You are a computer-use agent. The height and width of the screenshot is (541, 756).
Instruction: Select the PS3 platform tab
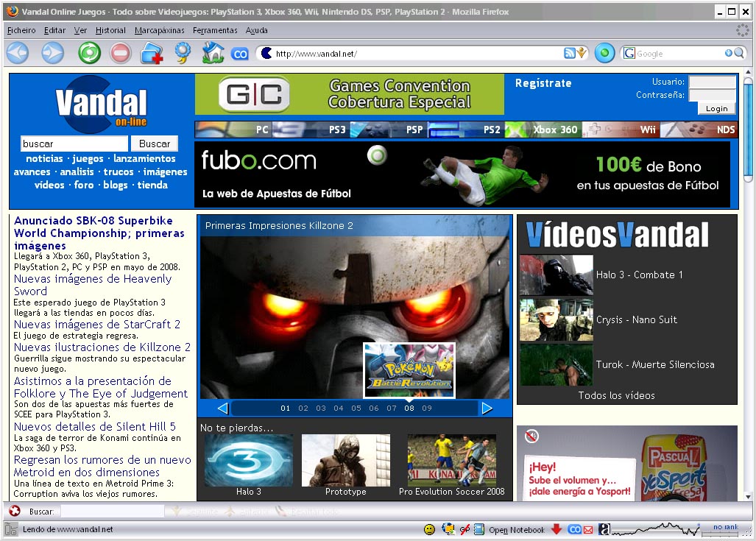311,130
